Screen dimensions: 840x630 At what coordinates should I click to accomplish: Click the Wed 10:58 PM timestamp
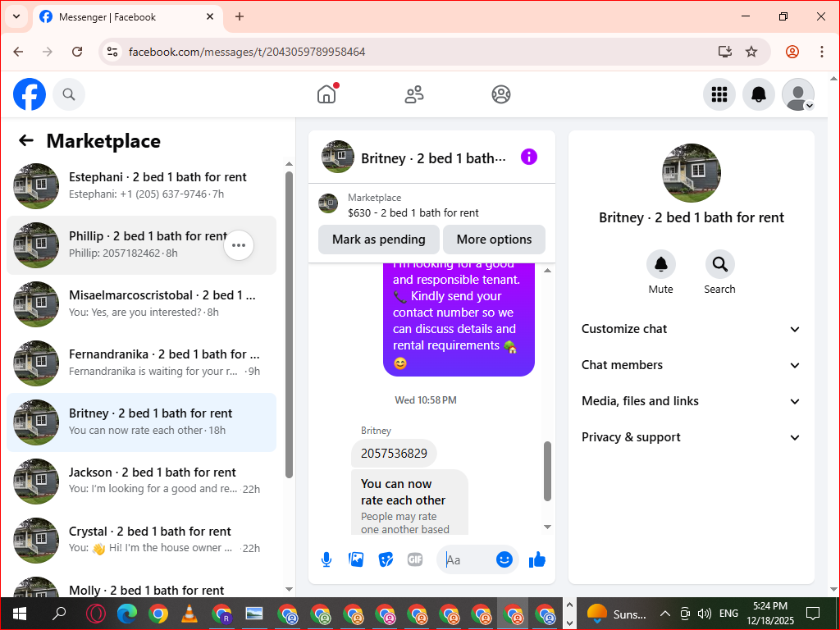(426, 400)
